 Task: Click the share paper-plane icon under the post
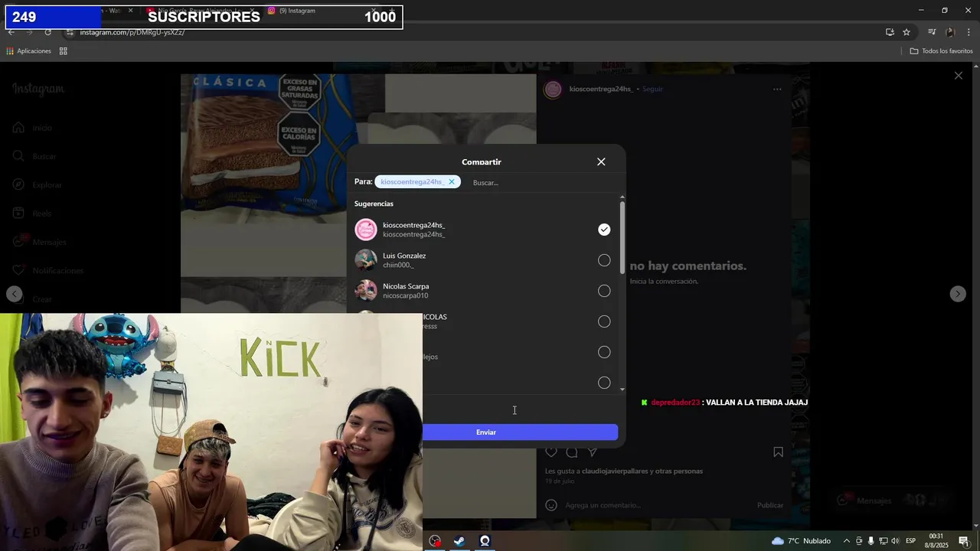click(x=593, y=452)
